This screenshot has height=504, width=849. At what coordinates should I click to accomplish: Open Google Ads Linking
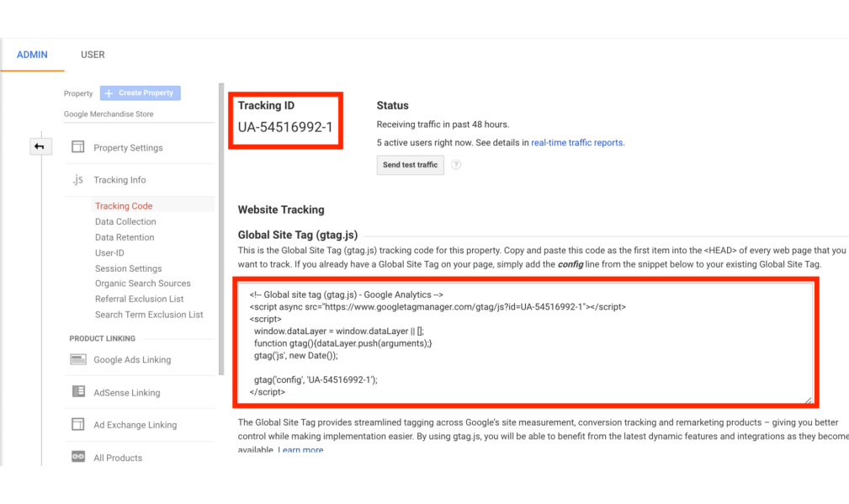point(132,360)
